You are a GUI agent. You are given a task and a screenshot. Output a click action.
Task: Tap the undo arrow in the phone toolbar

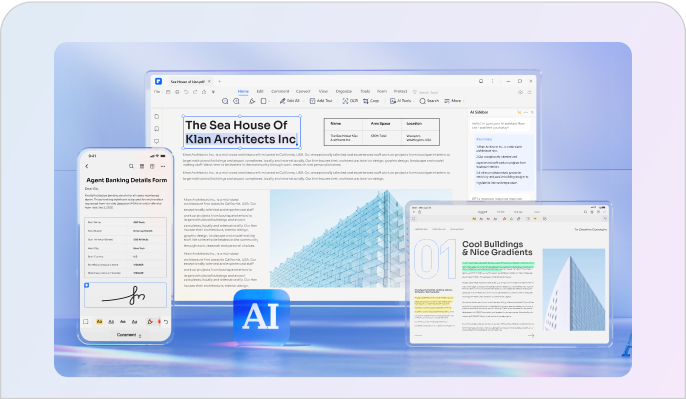[166, 322]
